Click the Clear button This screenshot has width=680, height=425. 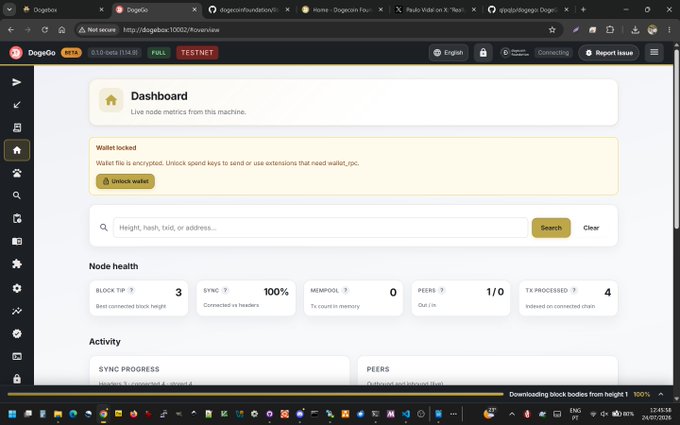591,228
